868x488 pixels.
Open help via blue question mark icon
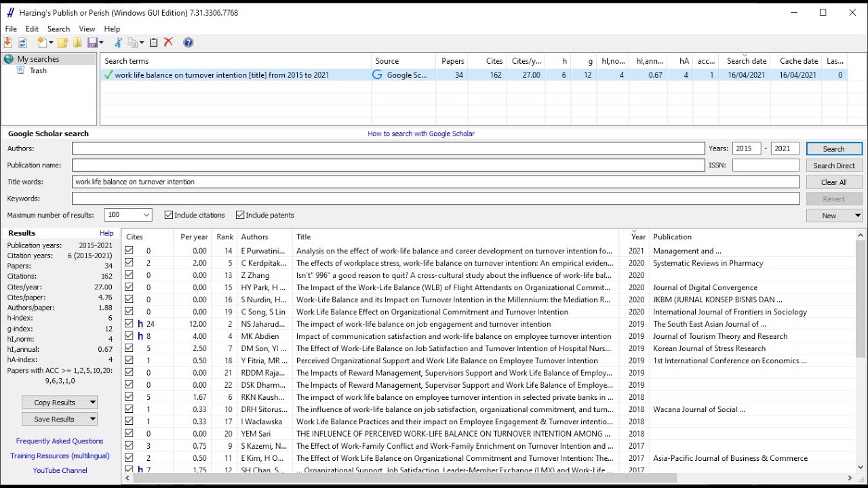coord(189,43)
